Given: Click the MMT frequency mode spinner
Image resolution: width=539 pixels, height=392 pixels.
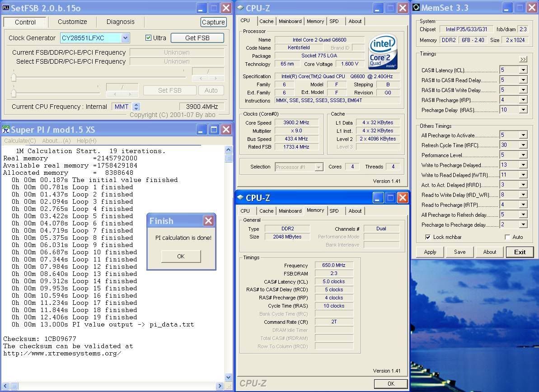Looking at the screenshot, I should pos(136,107).
